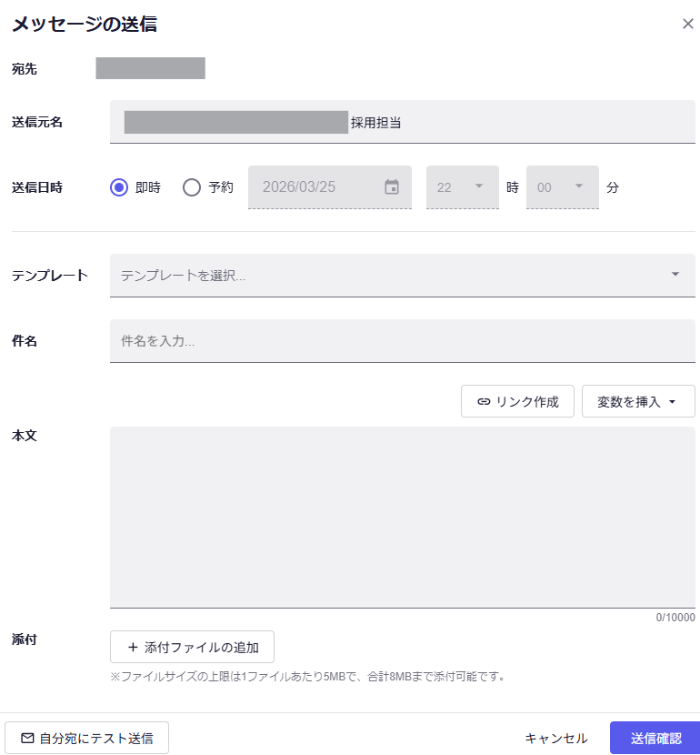Click inside the 本文 message body area

402,516
